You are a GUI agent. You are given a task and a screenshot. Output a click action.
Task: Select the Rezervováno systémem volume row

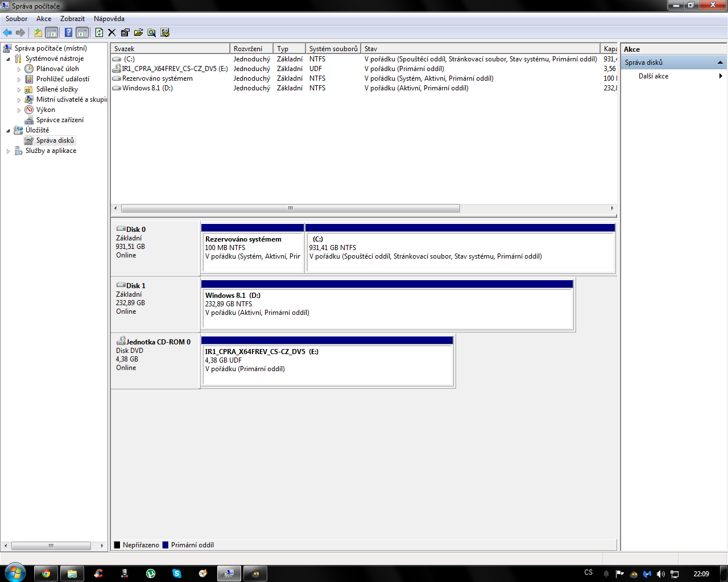(364, 78)
